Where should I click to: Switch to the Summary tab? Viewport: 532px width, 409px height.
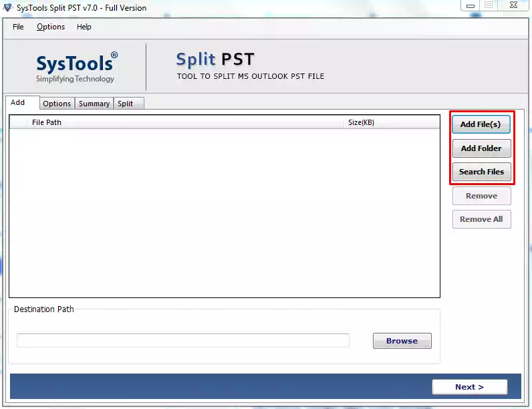coord(94,104)
